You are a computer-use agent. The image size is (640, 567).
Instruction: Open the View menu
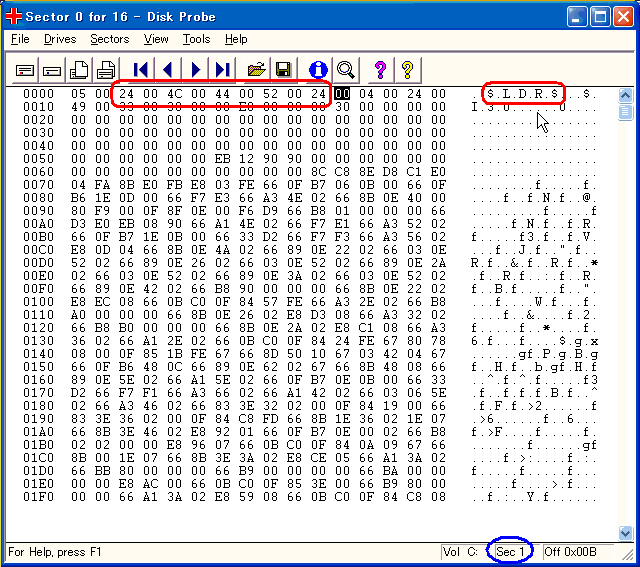tap(156, 39)
